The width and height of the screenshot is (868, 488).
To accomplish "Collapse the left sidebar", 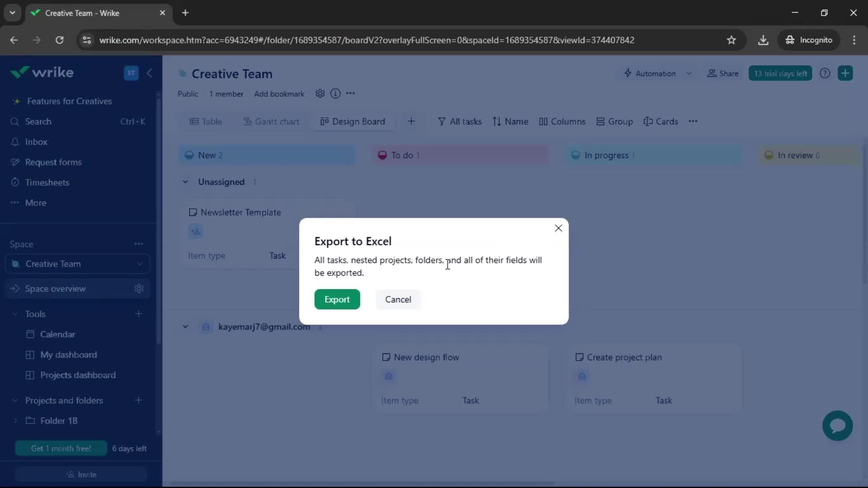I will tap(149, 73).
